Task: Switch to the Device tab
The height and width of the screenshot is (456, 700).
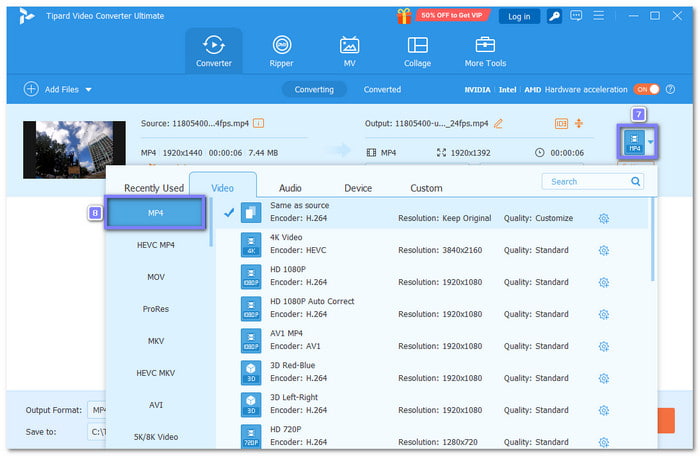Action: (x=358, y=188)
